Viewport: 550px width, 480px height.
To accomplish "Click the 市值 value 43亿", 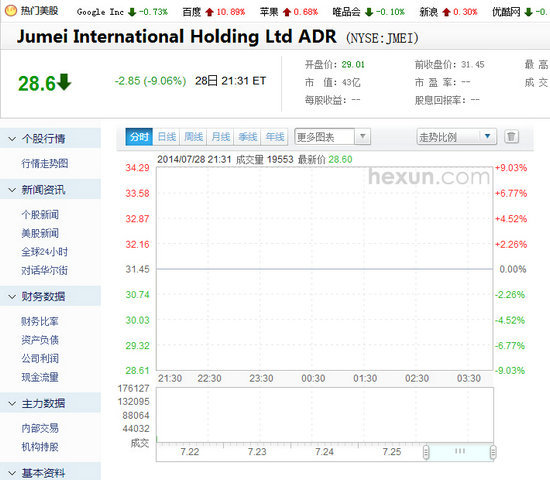I will pyautogui.click(x=351, y=82).
